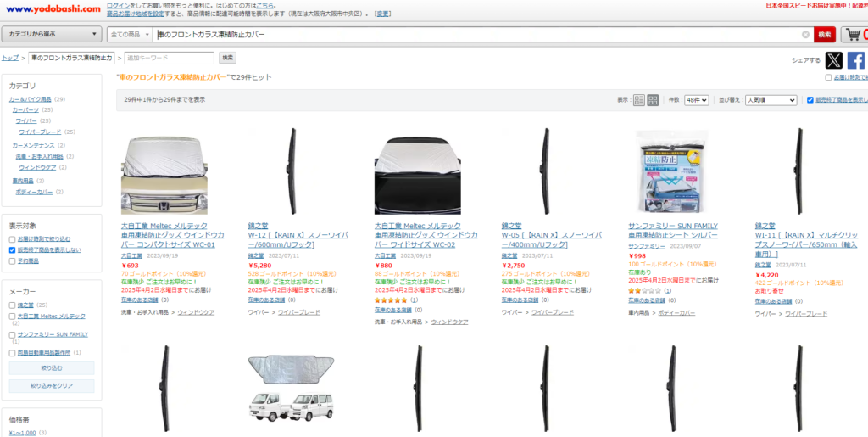Open RAIN X W-05 400mm wiper image
The height and width of the screenshot is (437, 868).
pos(545,171)
